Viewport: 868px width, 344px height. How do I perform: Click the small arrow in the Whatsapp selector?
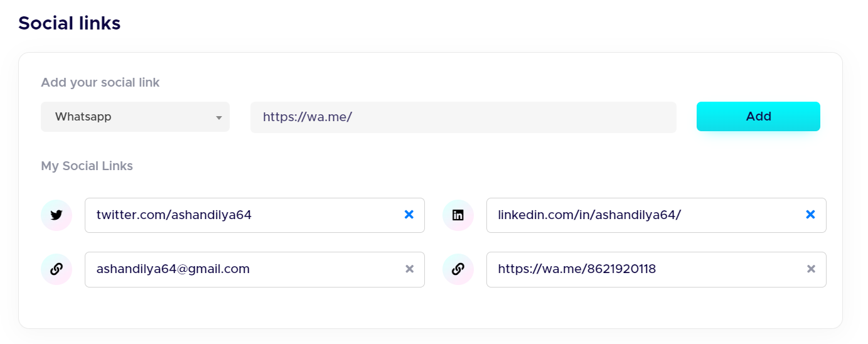219,117
